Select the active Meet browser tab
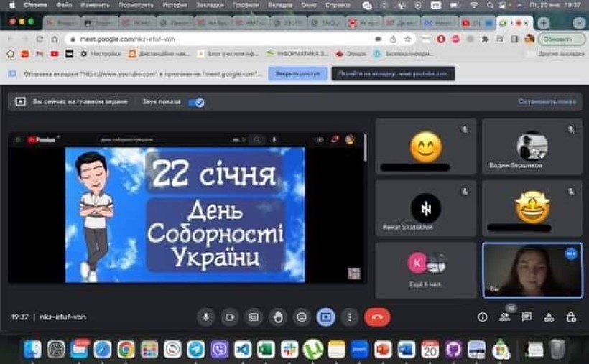The image size is (589, 364). (x=514, y=23)
